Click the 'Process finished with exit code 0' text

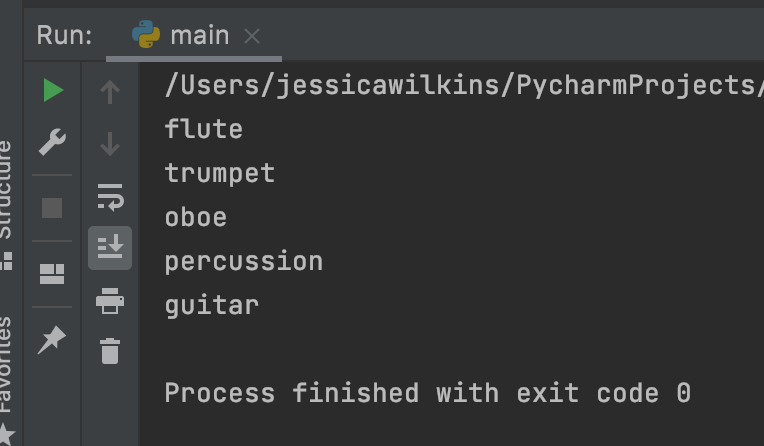[x=427, y=393]
